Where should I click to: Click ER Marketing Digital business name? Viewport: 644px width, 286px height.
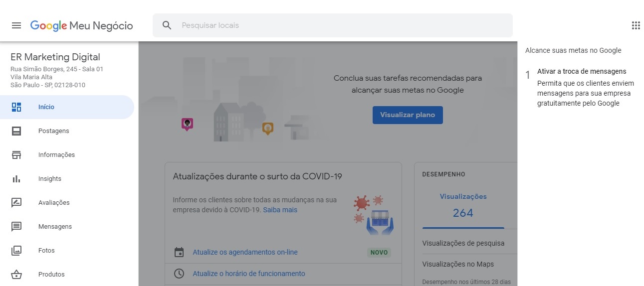tap(55, 57)
